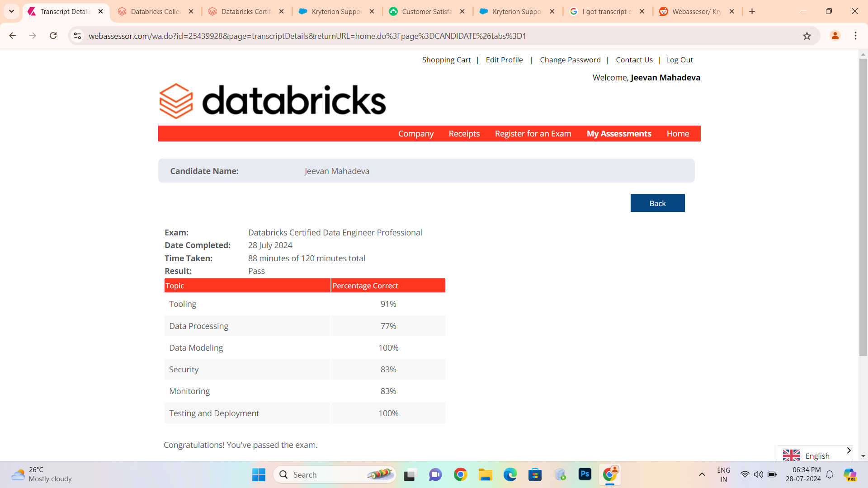Select the 'Monitoring' topic cell
Screen dimensions: 868x488
tap(247, 391)
